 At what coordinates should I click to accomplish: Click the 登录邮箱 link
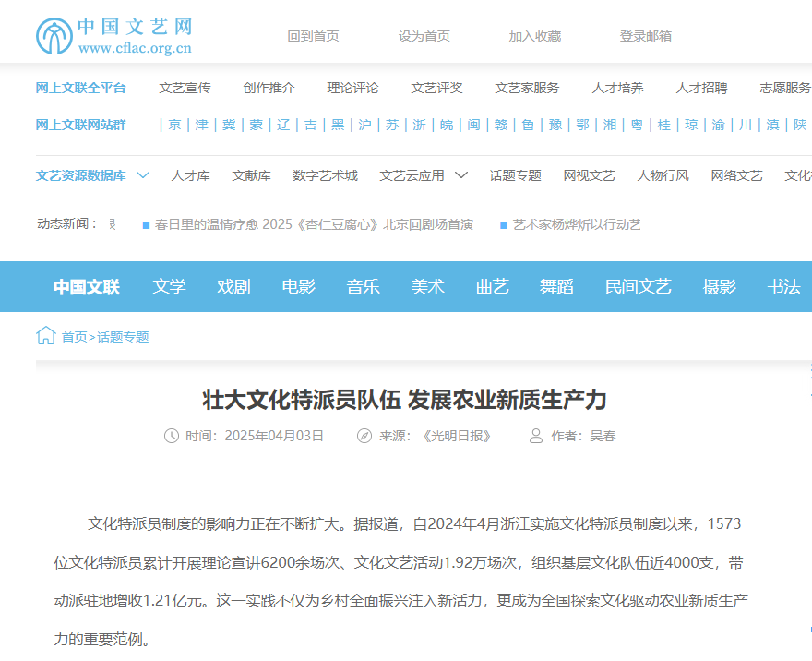[x=645, y=36]
